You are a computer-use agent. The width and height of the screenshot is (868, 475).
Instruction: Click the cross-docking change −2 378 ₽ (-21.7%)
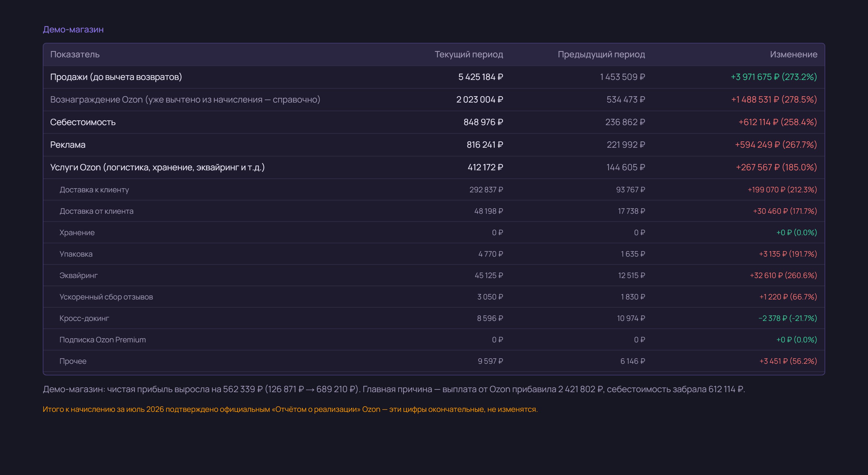tap(788, 318)
